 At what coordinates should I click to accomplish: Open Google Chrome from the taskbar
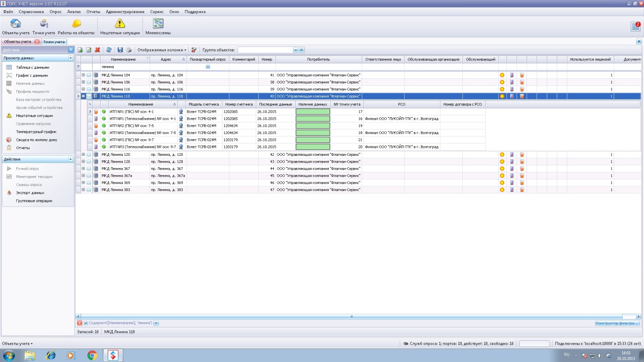(x=92, y=356)
